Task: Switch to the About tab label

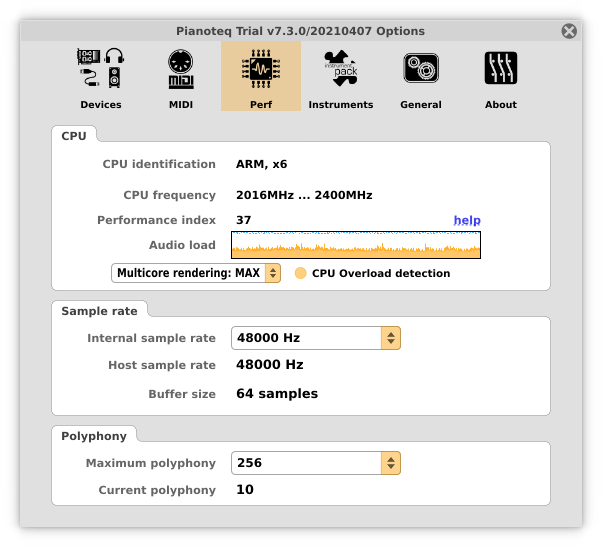Action: tap(501, 105)
